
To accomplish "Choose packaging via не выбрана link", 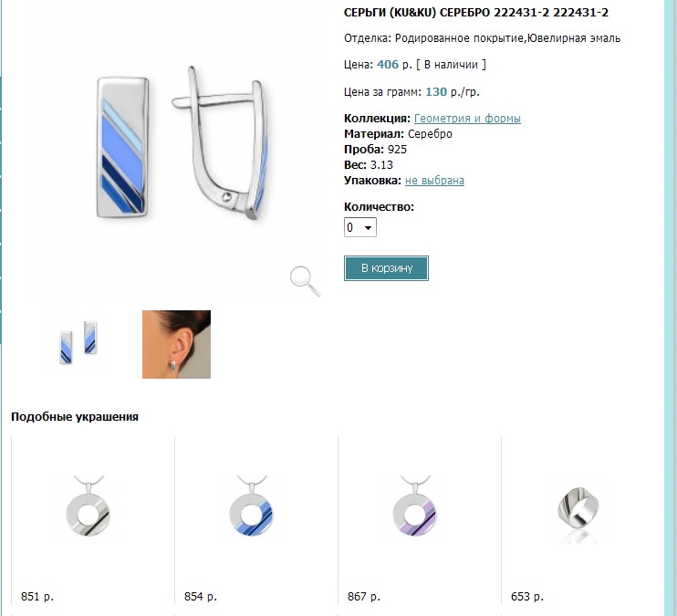I will [x=434, y=181].
